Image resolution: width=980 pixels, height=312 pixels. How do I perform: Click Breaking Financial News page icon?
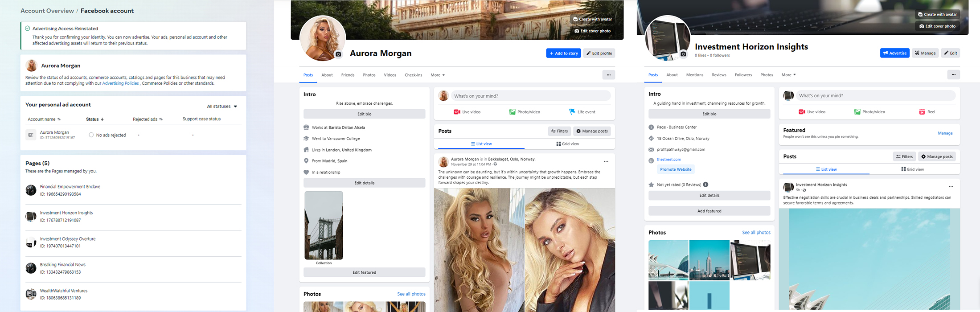(31, 268)
